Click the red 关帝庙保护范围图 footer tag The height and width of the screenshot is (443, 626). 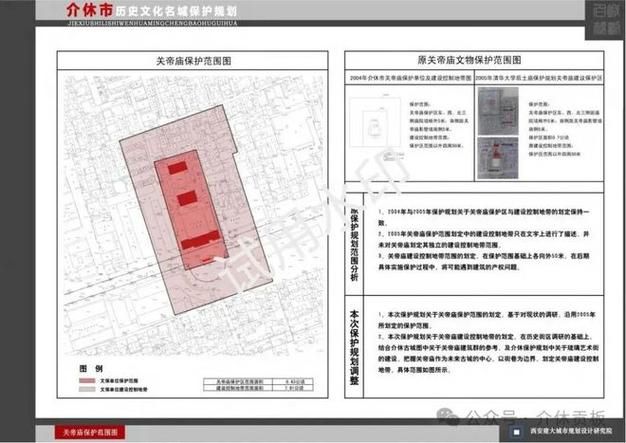pos(90,432)
